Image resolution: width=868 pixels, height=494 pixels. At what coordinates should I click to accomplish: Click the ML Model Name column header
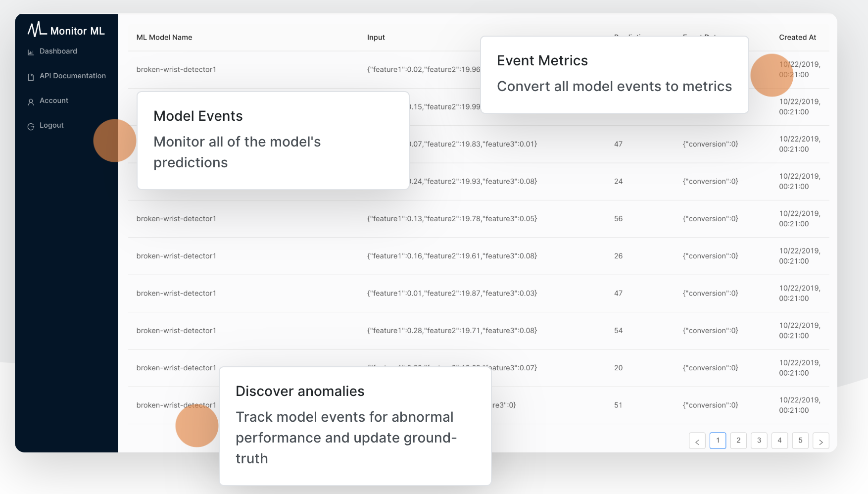[164, 37]
